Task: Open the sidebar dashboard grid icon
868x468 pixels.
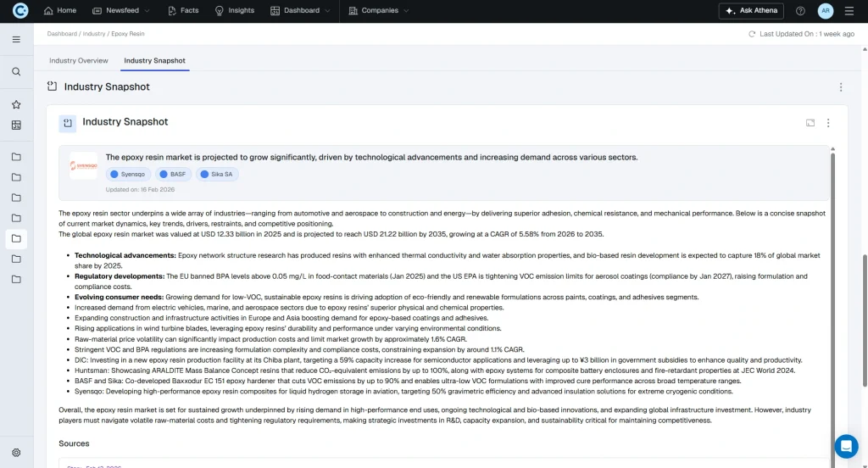Action: 16,125
